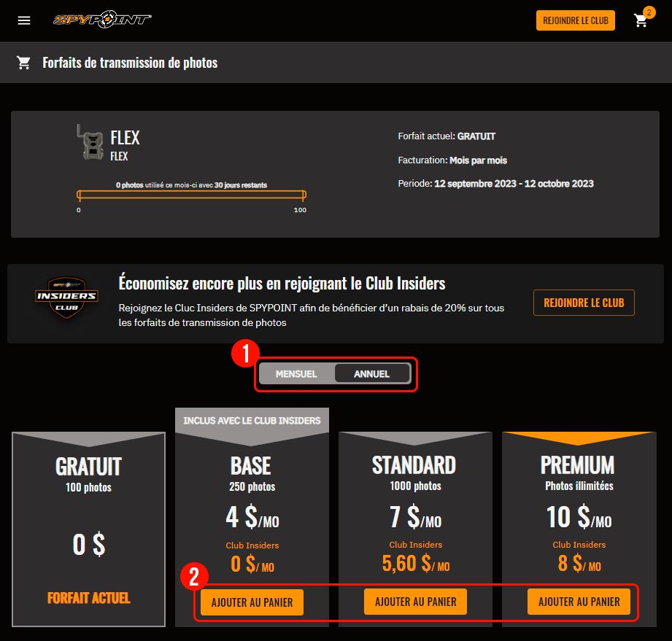
Task: Click the BASE plan title
Action: (251, 466)
